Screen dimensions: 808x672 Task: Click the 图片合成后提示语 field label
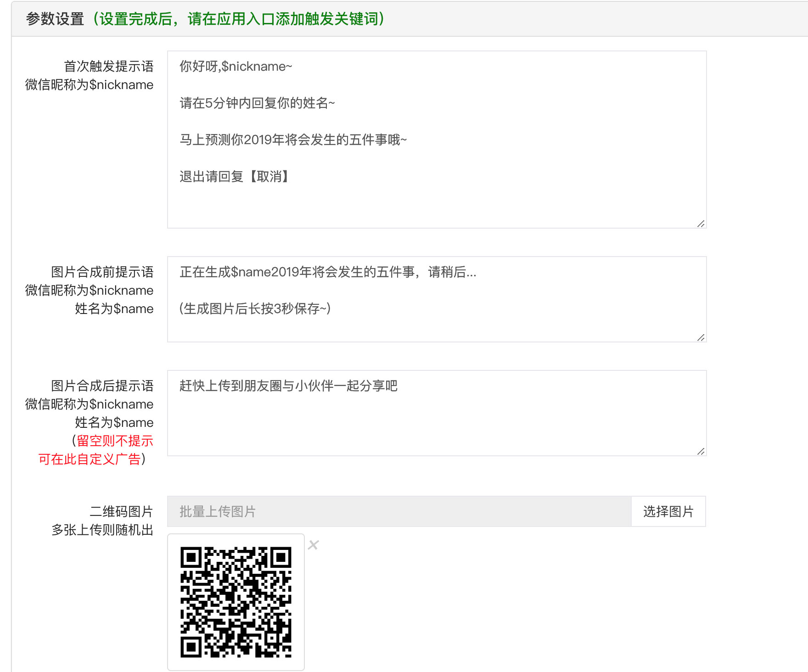pyautogui.click(x=102, y=386)
